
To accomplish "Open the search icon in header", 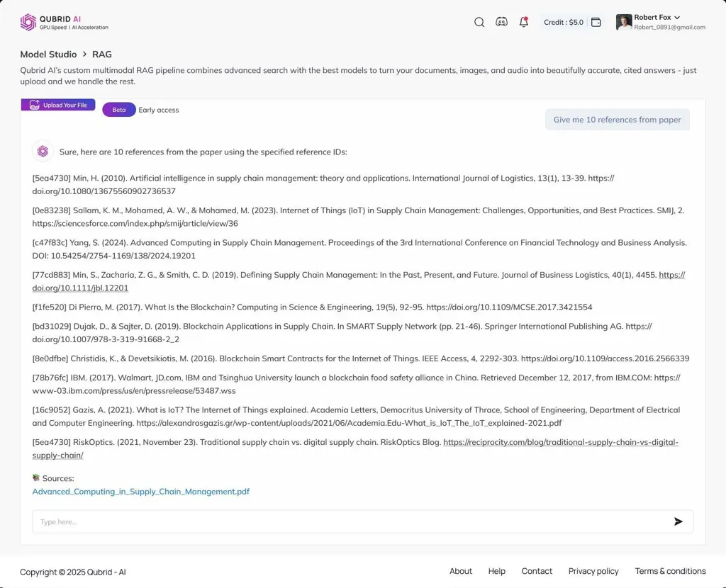I will click(479, 22).
